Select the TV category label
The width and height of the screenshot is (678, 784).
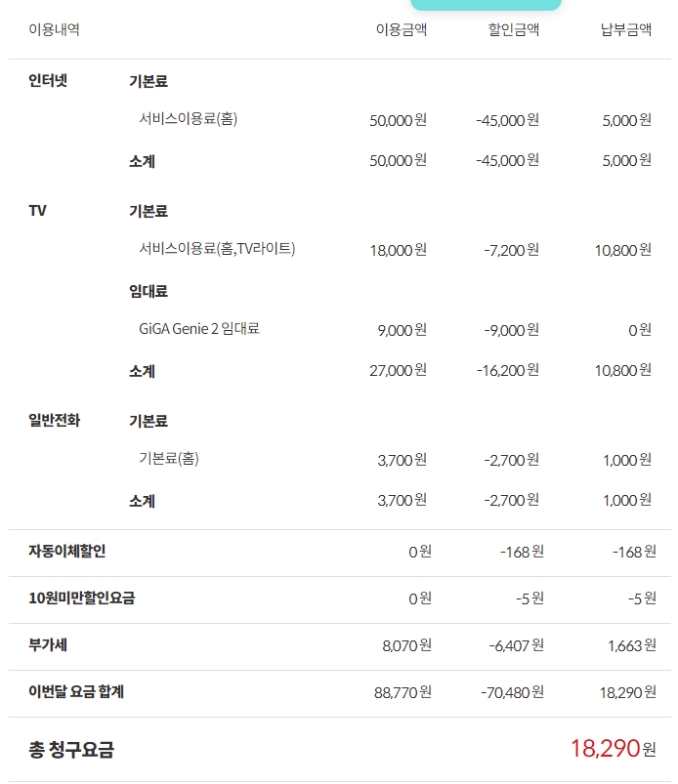[x=38, y=210]
